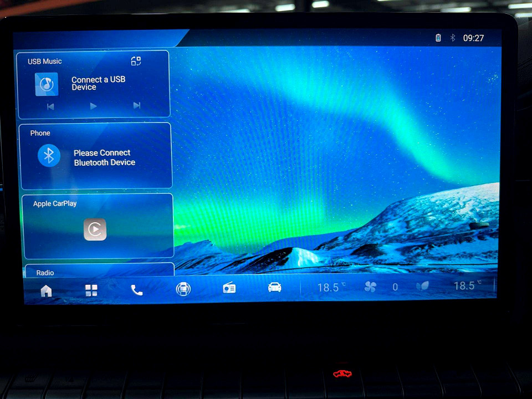Toggle the eco leaf climate icon
The height and width of the screenshot is (399, 532).
422,286
